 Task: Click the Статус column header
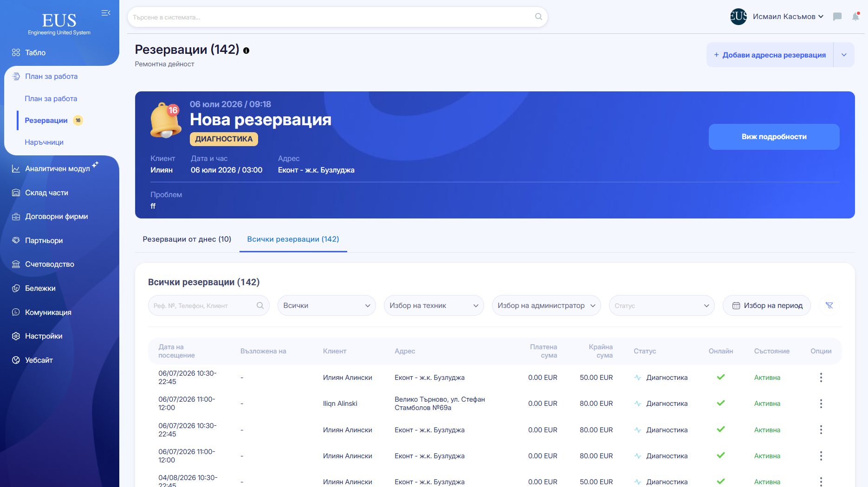(645, 351)
